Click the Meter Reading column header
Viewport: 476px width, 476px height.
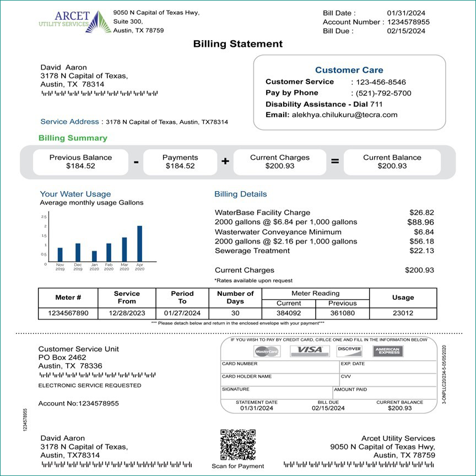click(316, 293)
